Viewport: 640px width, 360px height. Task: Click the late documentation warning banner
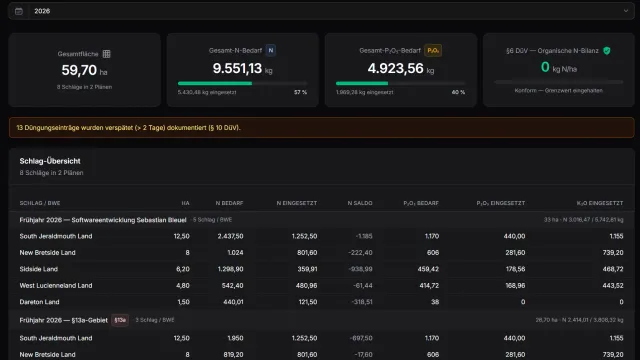(x=321, y=128)
